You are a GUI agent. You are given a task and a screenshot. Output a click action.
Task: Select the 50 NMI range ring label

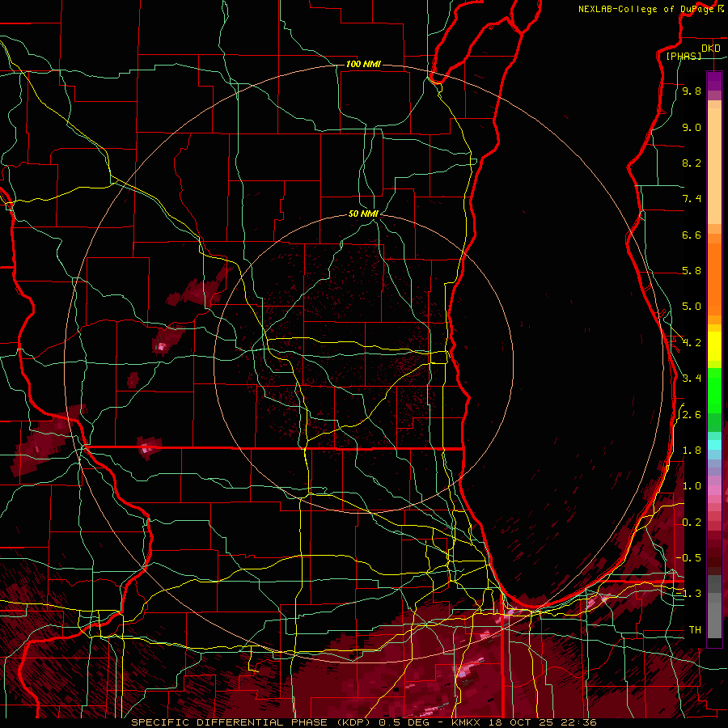(x=363, y=214)
